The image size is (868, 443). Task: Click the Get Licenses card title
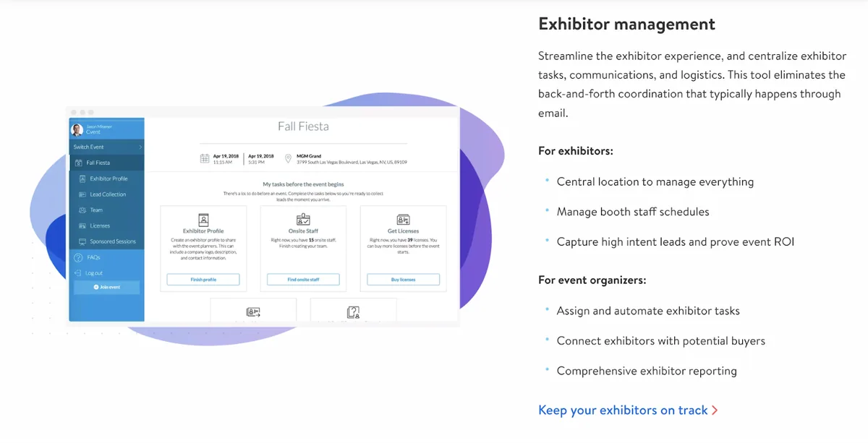(x=403, y=231)
